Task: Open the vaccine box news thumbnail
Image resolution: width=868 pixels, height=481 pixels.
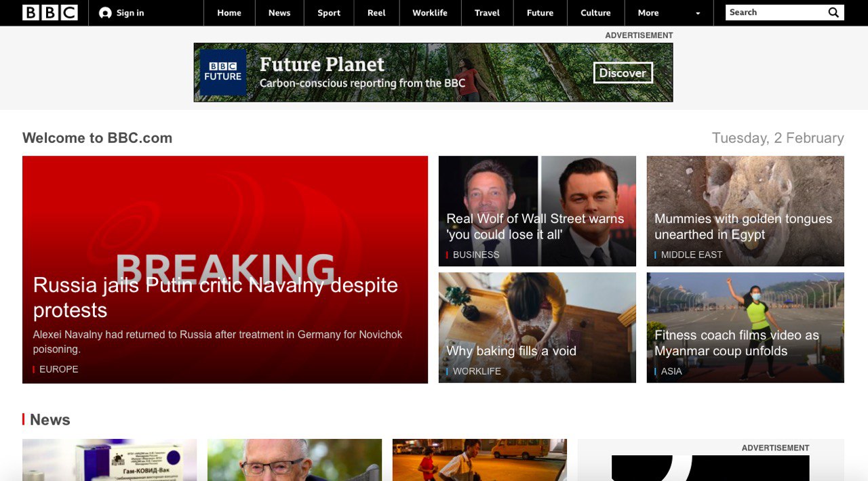Action: click(109, 460)
